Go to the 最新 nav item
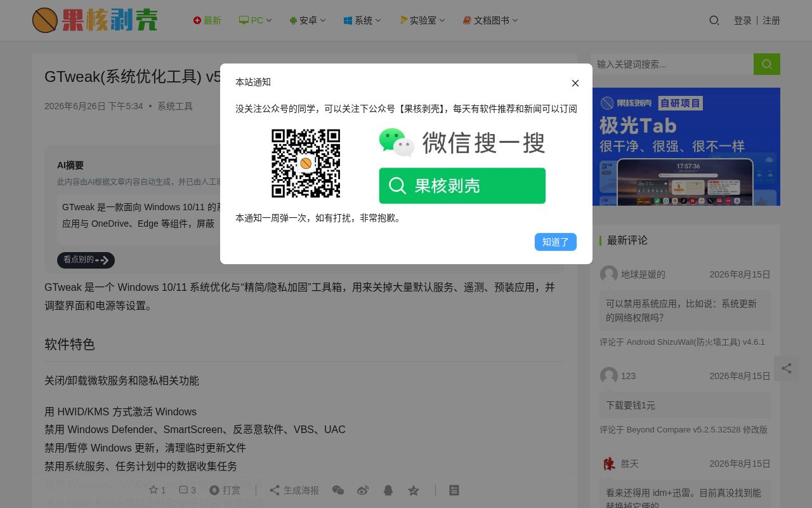Viewport: 812px width, 508px height. (x=207, y=20)
